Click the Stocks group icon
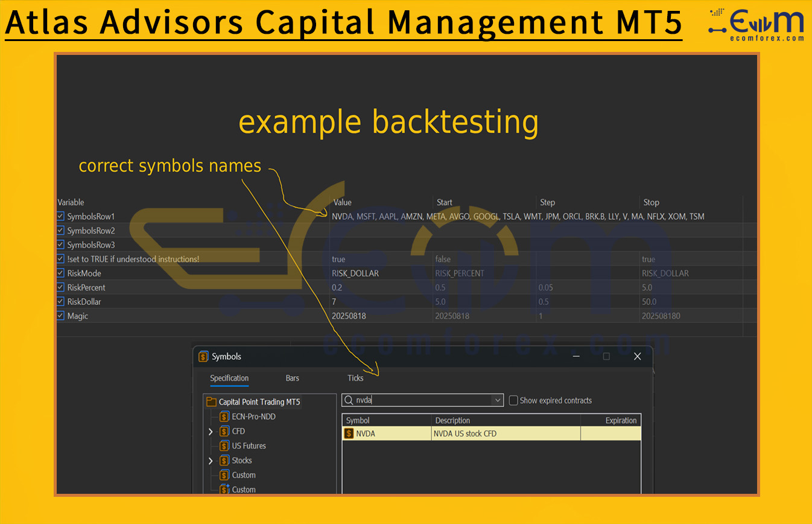The image size is (812, 524). (x=224, y=461)
